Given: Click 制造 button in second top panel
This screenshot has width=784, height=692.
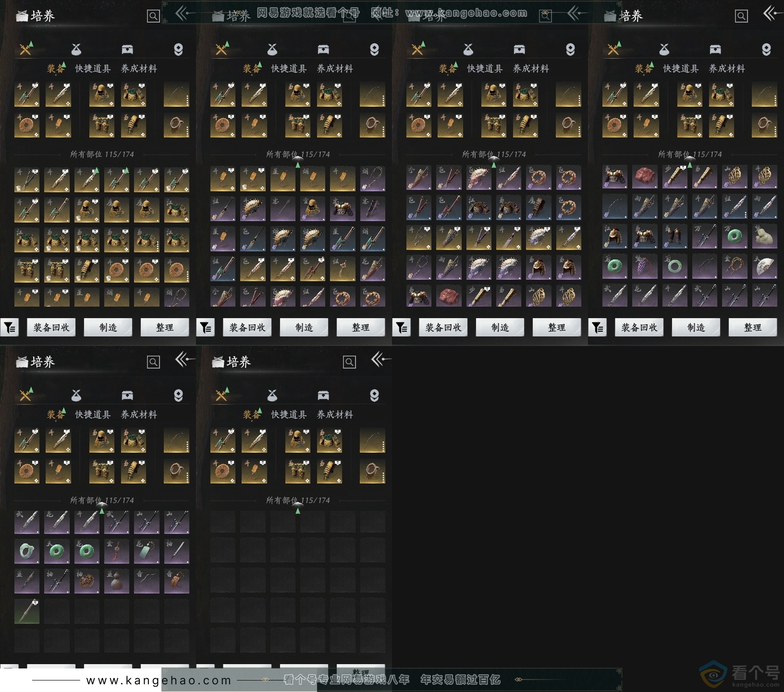Looking at the screenshot, I should [304, 327].
